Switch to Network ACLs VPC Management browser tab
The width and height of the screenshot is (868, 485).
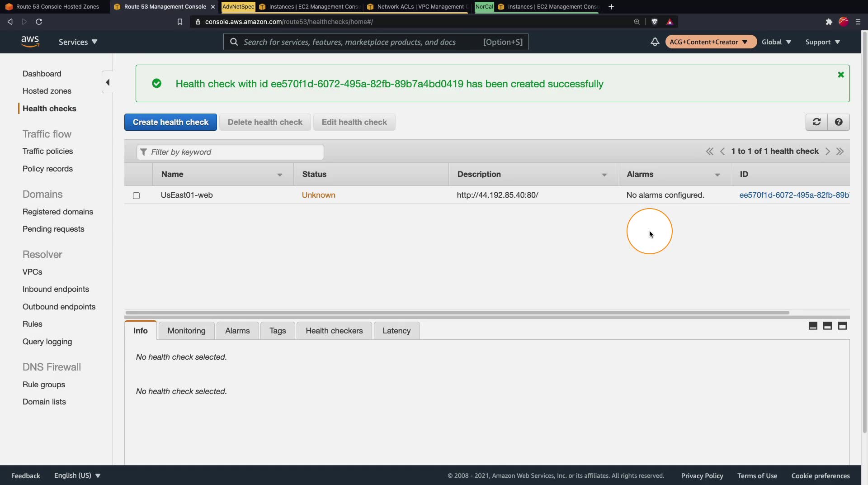(x=417, y=7)
